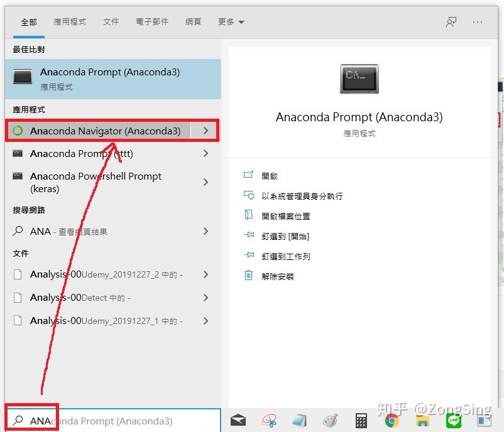Open the Snipping Tool on the taskbar

coord(270,421)
